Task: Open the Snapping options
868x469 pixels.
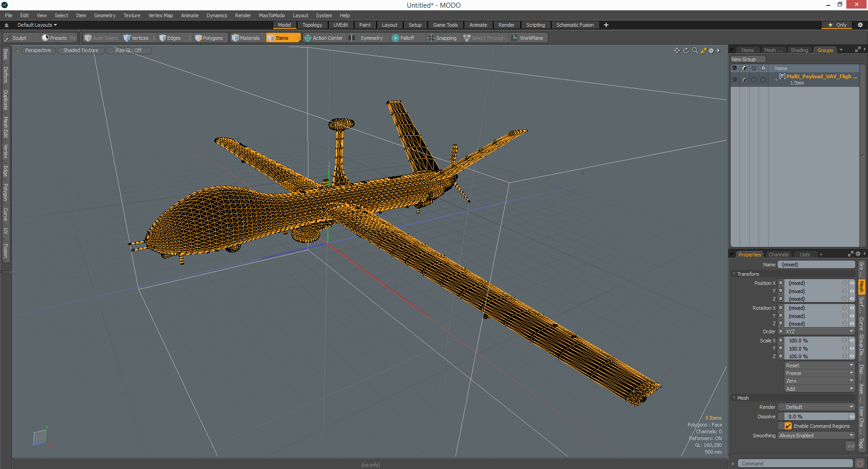Action: tap(443, 38)
